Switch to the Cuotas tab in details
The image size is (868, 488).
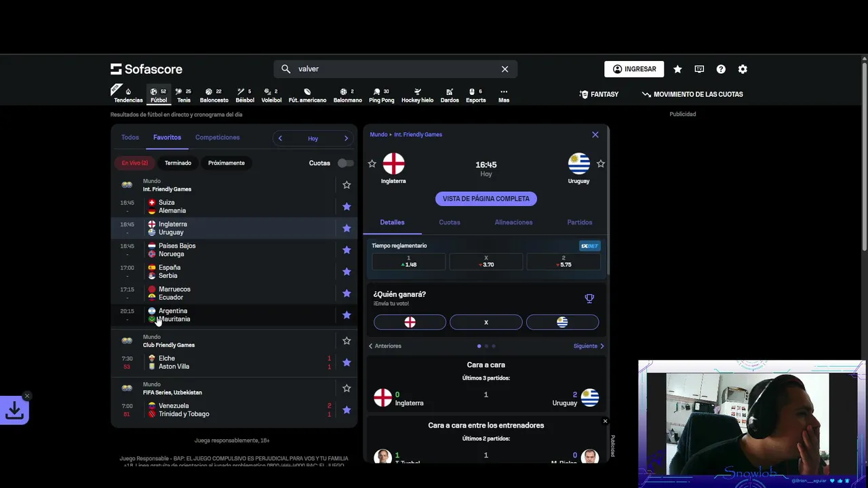coord(450,222)
